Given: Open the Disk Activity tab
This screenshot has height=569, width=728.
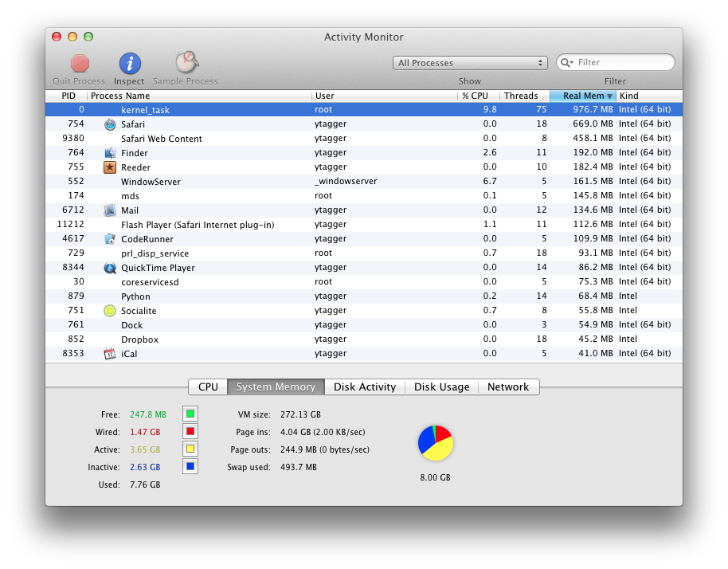Looking at the screenshot, I should [x=365, y=387].
